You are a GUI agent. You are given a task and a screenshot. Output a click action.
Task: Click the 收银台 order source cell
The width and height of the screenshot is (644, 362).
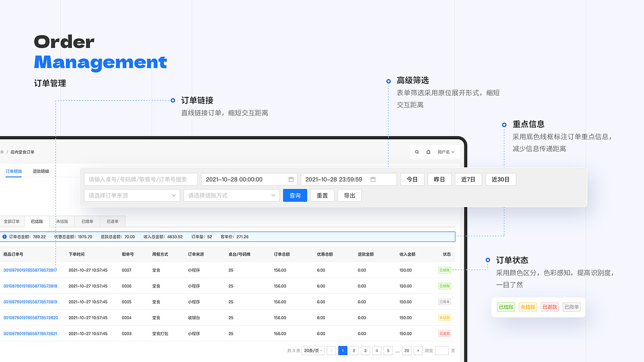coord(194,318)
